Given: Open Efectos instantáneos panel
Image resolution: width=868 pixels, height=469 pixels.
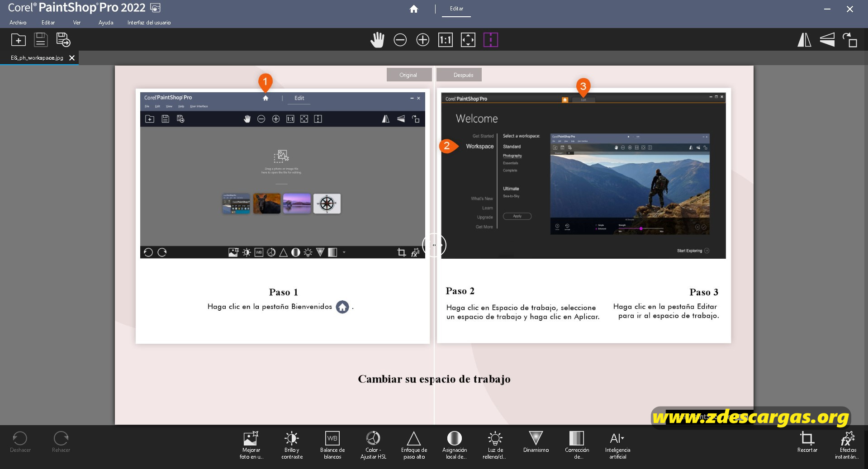Looking at the screenshot, I should coord(847,445).
